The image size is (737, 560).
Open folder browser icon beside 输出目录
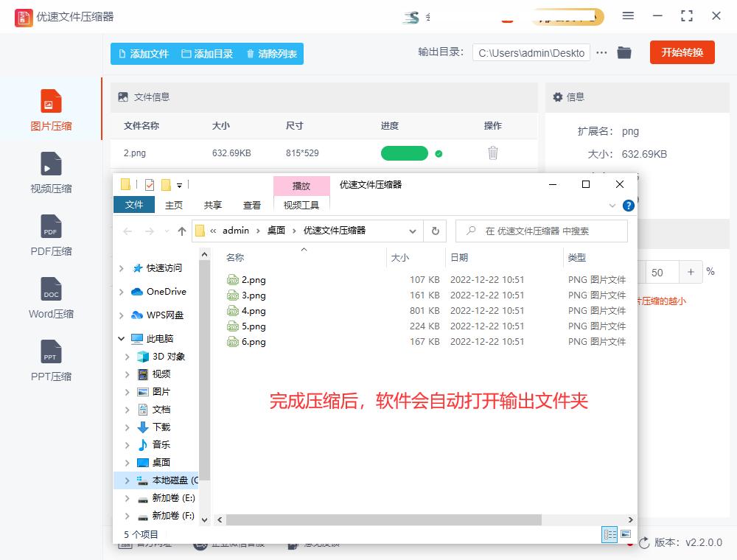tap(624, 52)
